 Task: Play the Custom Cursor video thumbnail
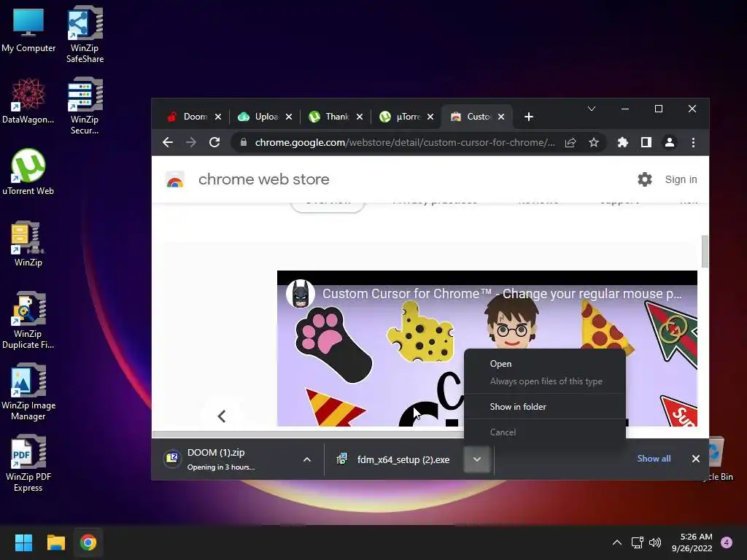point(487,349)
